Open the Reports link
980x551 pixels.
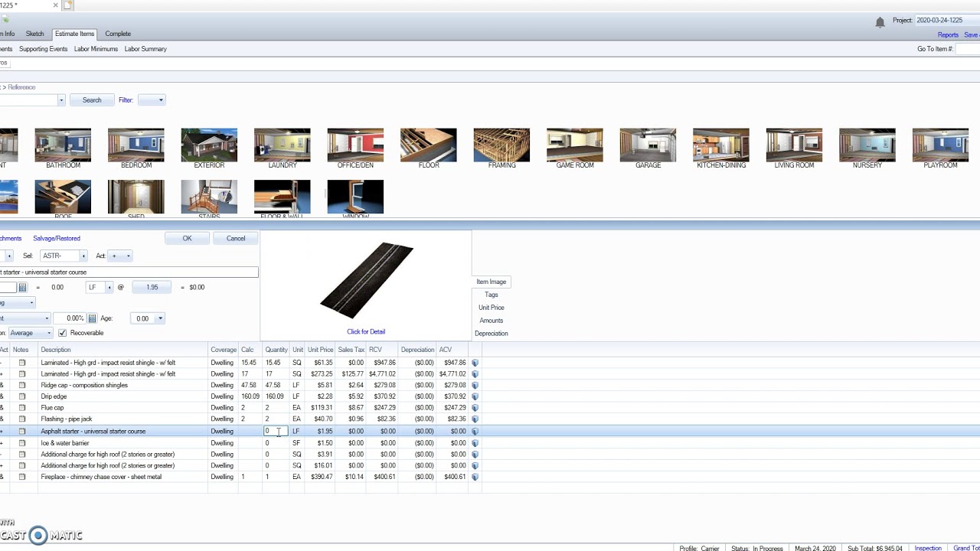[x=948, y=35]
